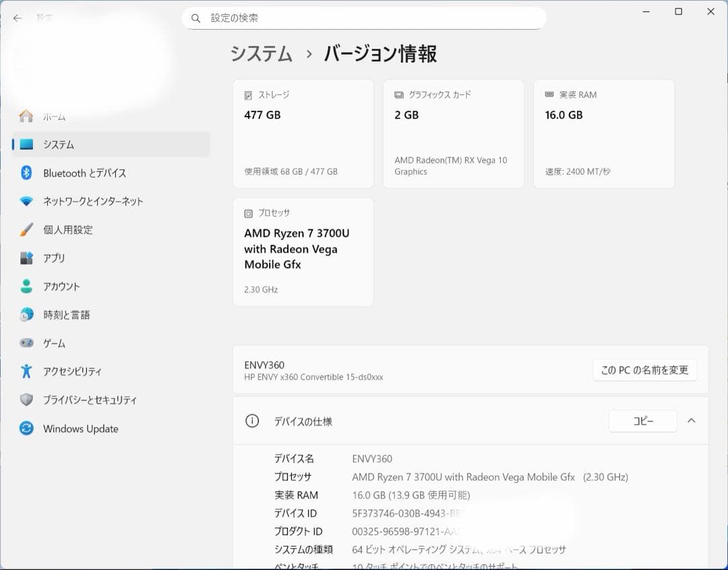
Task: Click the Windows Update sync icon
Action: click(26, 428)
